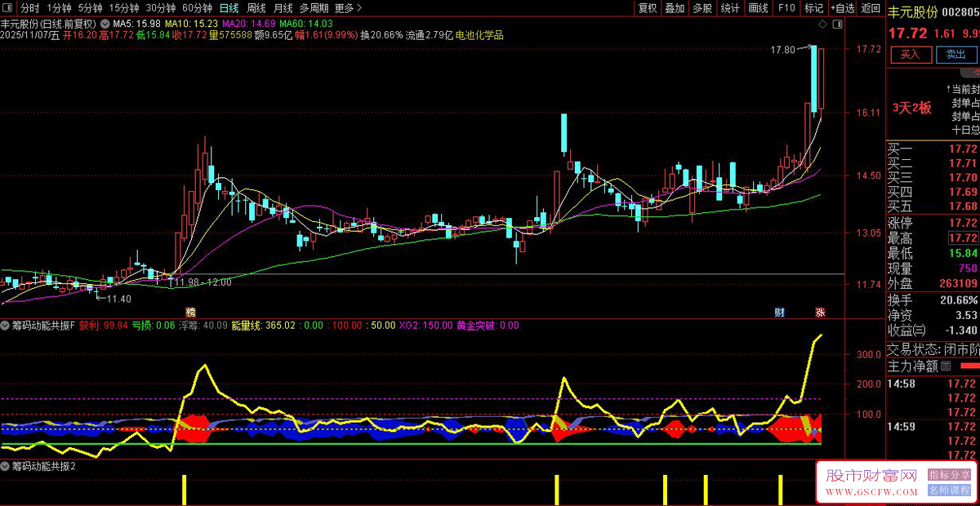
Task: Click the 电池化学品 sector link
Action: click(x=479, y=35)
